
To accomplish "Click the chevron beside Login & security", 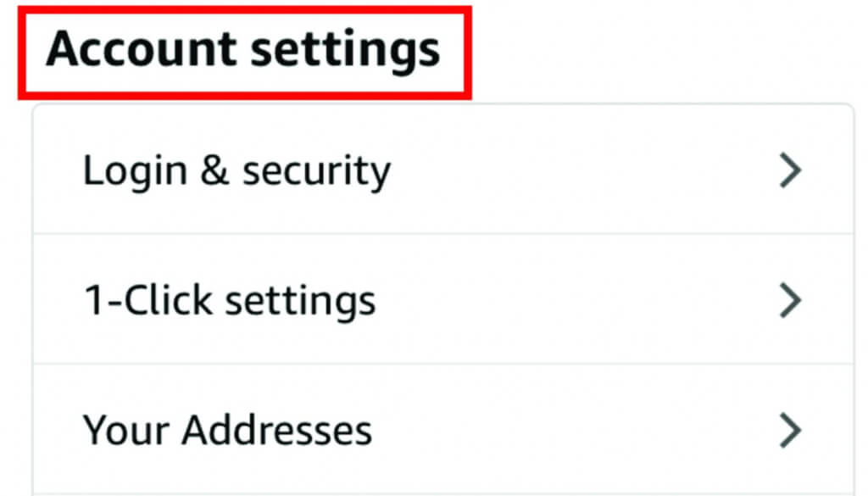I will click(790, 171).
